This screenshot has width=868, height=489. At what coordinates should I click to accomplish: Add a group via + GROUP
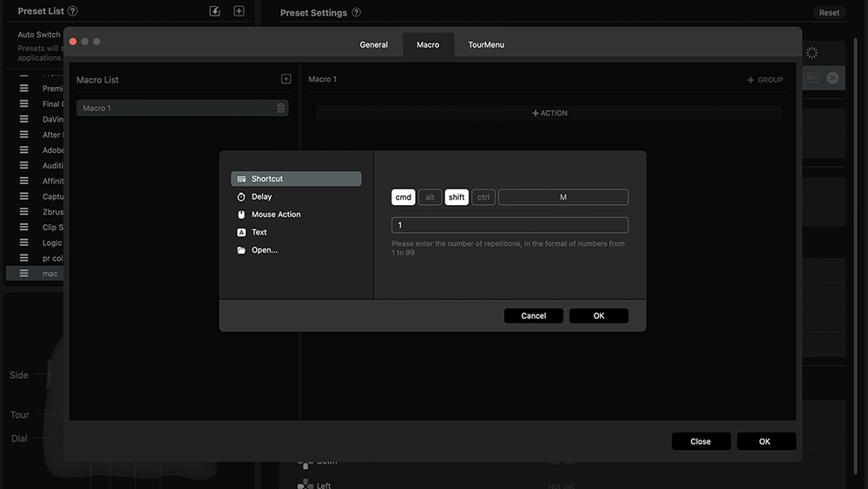pyautogui.click(x=765, y=80)
